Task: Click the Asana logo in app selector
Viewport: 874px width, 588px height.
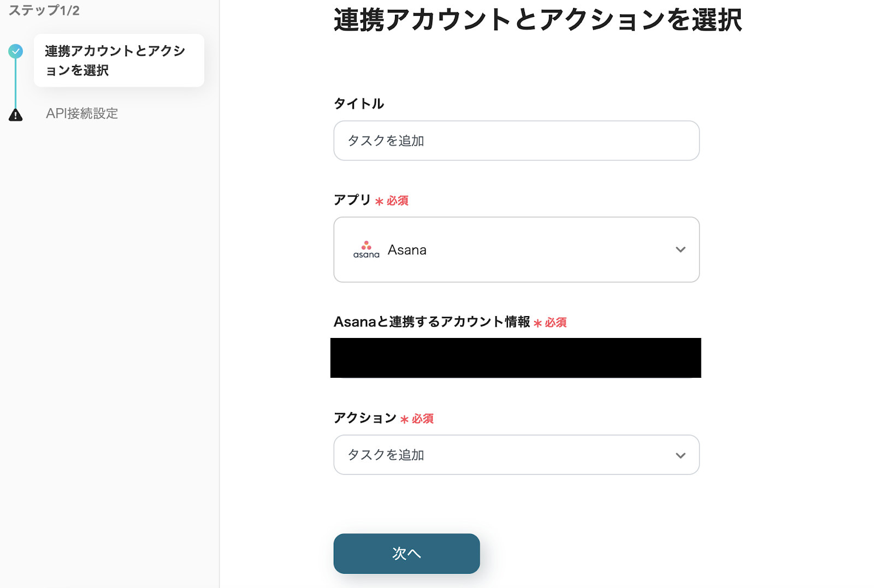Action: pos(366,250)
